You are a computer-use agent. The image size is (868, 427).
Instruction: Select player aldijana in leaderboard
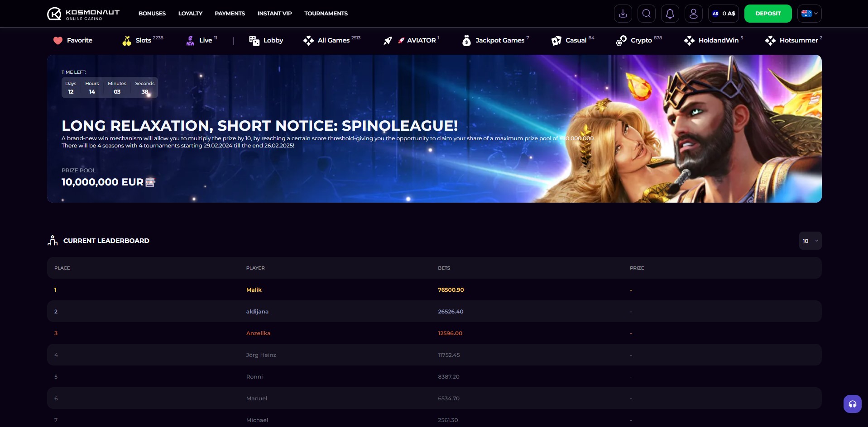click(257, 311)
